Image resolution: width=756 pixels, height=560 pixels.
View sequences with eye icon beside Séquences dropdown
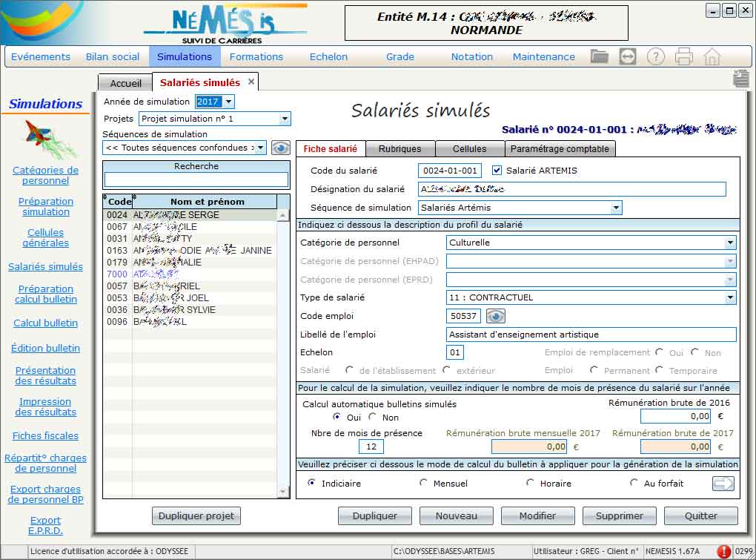point(280,148)
